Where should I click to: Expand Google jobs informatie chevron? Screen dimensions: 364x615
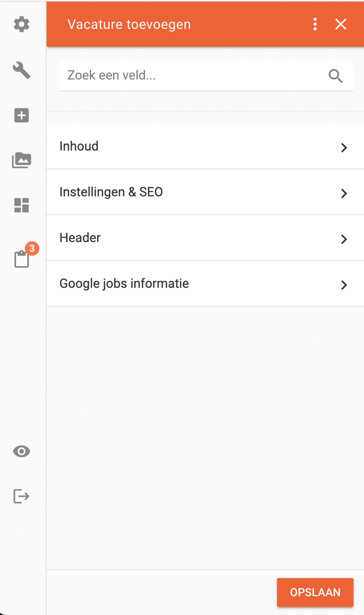344,285
